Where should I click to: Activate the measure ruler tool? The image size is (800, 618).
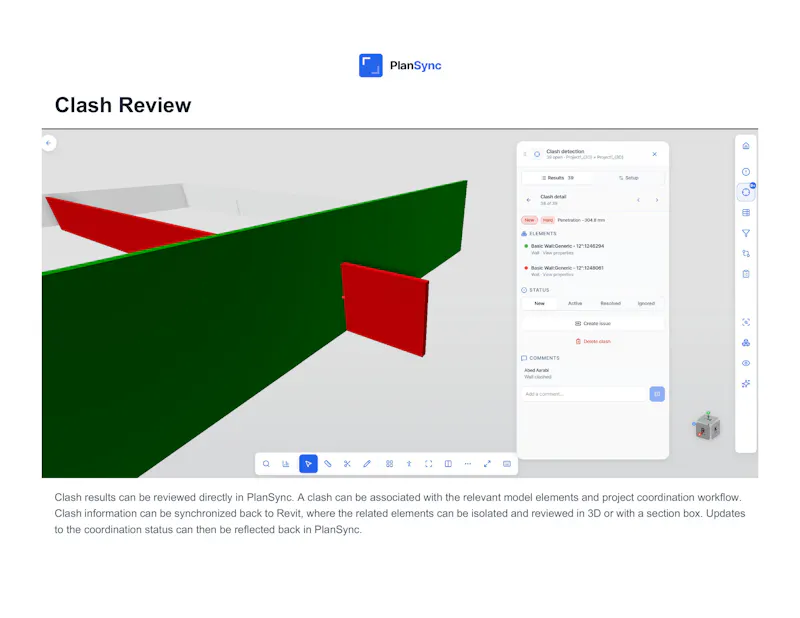click(328, 464)
